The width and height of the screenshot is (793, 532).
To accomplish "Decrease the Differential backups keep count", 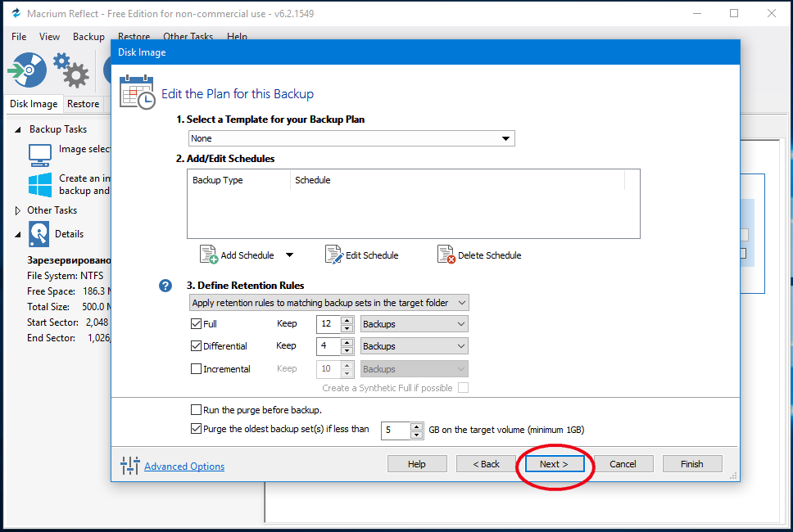I will point(347,350).
